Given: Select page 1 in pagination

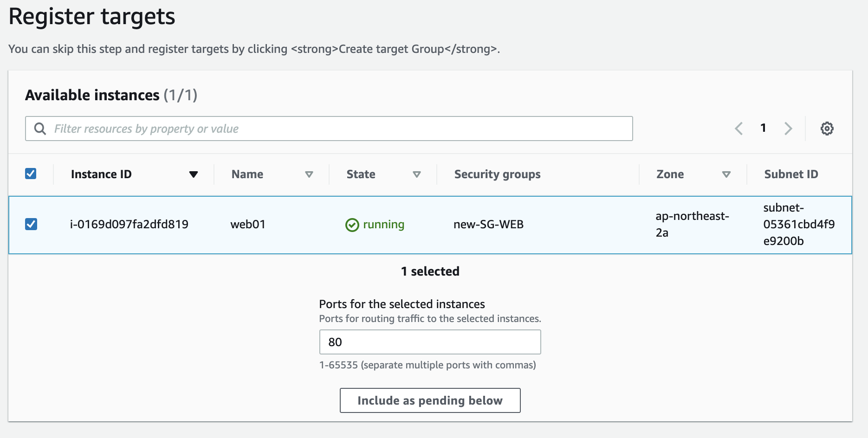Looking at the screenshot, I should pos(763,128).
